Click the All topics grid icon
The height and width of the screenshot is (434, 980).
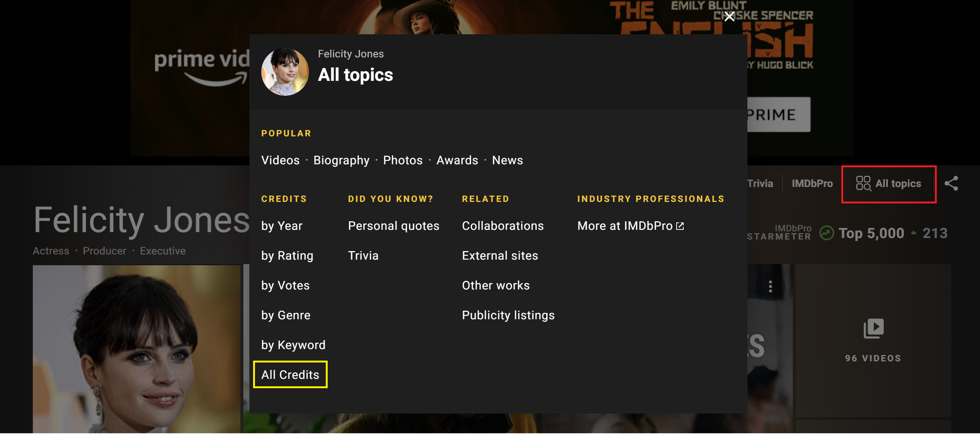(x=864, y=184)
